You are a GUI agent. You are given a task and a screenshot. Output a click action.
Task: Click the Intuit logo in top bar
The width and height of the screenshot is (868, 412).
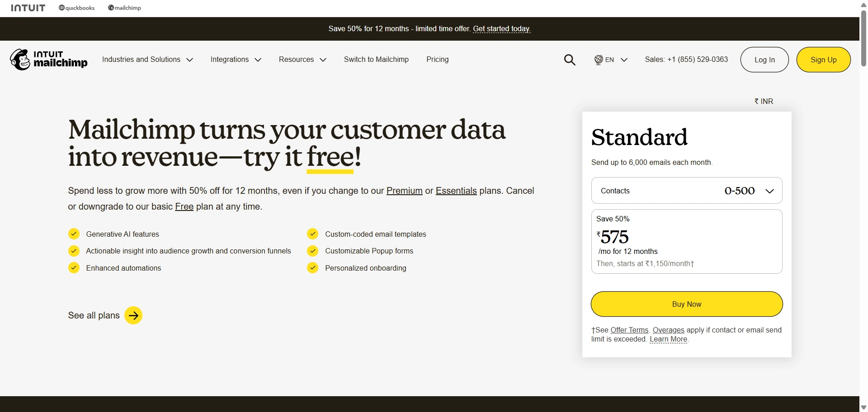click(x=28, y=8)
